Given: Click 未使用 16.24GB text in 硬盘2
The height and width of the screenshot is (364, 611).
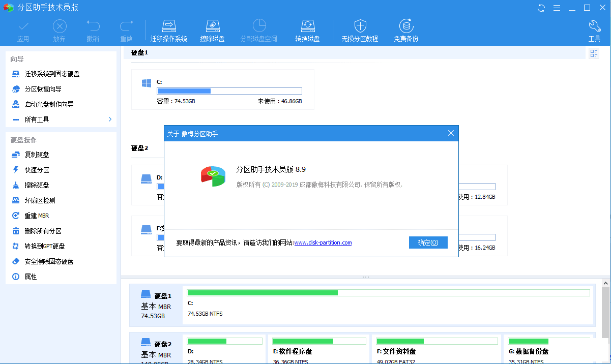Looking at the screenshot, I should (x=477, y=248).
